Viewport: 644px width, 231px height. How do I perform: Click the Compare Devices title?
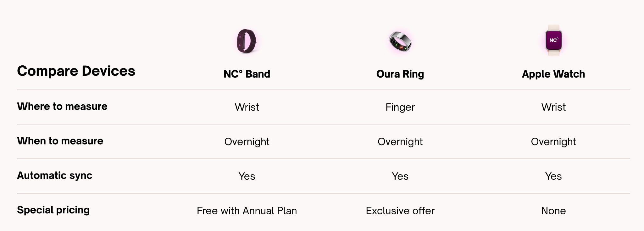[x=76, y=71]
